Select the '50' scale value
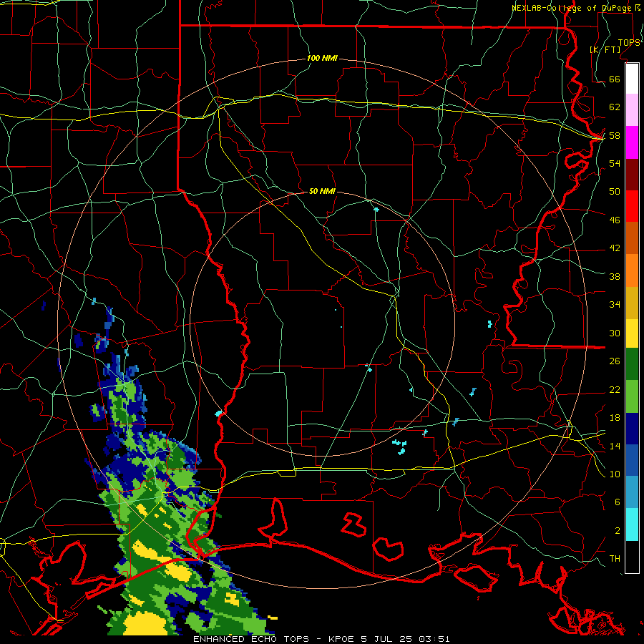 pos(615,191)
